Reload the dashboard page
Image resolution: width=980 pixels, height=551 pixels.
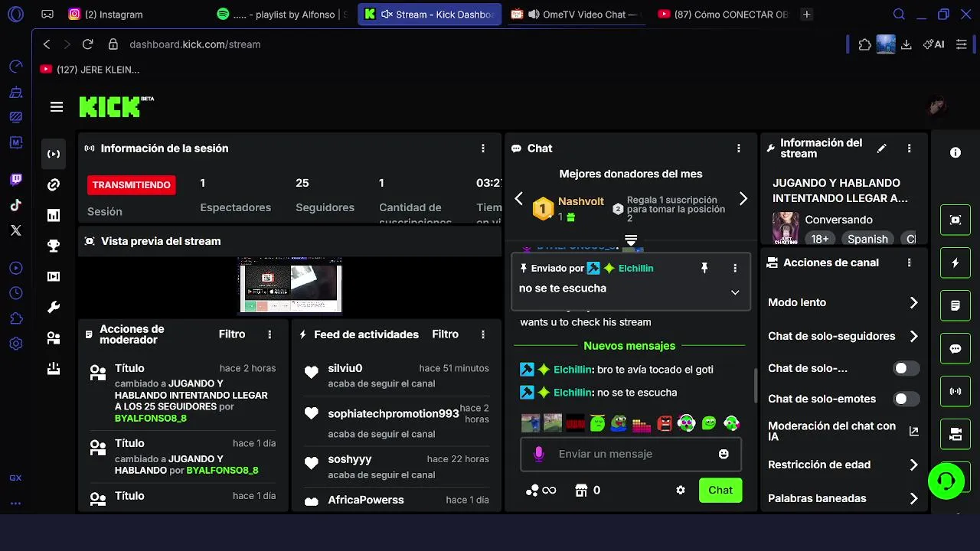pos(87,44)
